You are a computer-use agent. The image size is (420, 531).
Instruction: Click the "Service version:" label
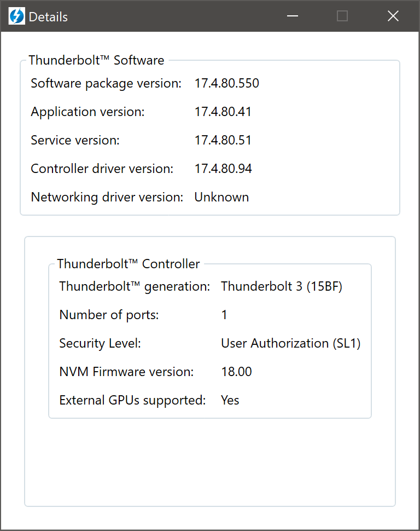click(75, 140)
